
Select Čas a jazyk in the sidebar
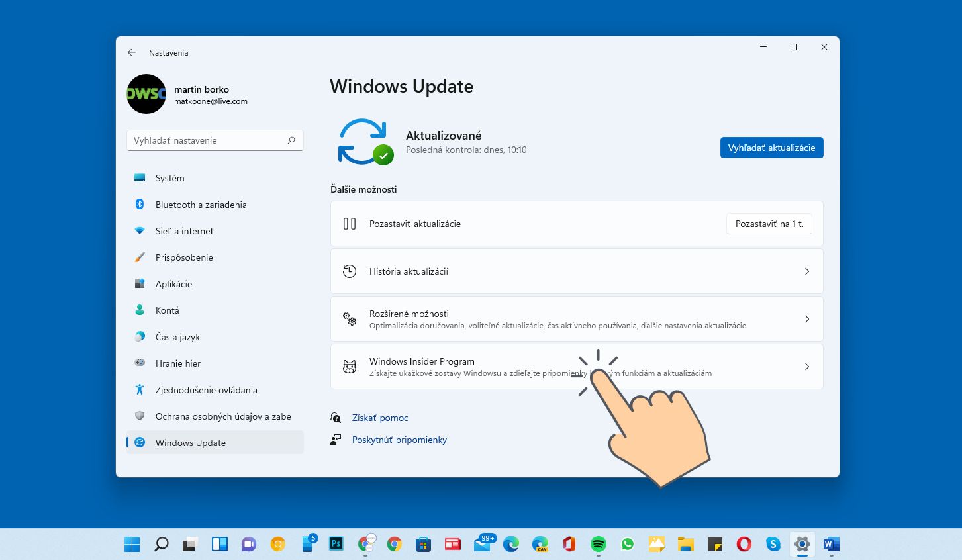click(x=215, y=337)
